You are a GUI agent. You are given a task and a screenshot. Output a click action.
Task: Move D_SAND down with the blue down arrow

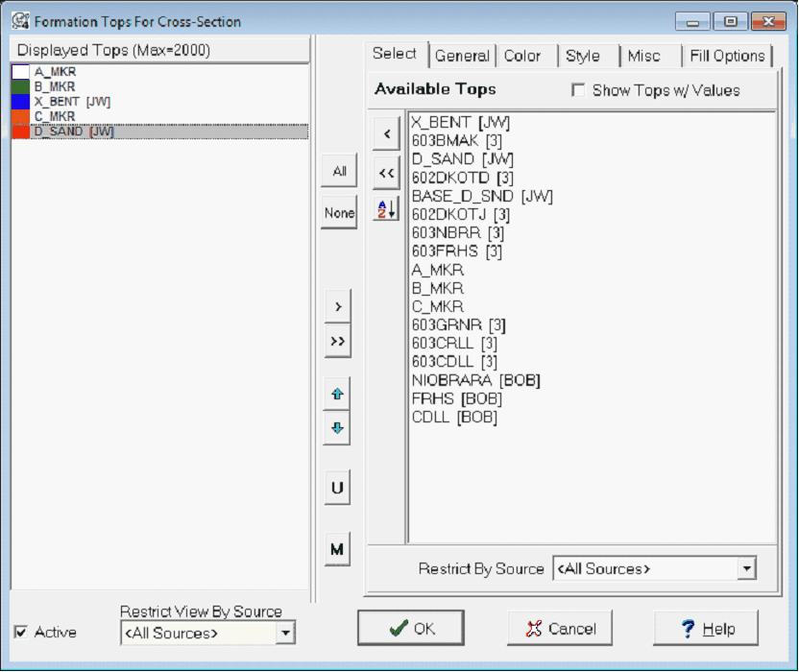(x=337, y=429)
